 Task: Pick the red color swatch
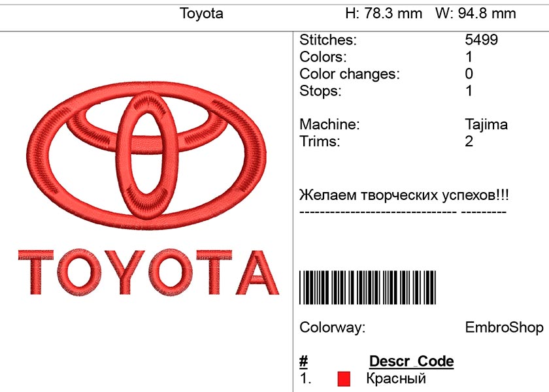tap(344, 378)
